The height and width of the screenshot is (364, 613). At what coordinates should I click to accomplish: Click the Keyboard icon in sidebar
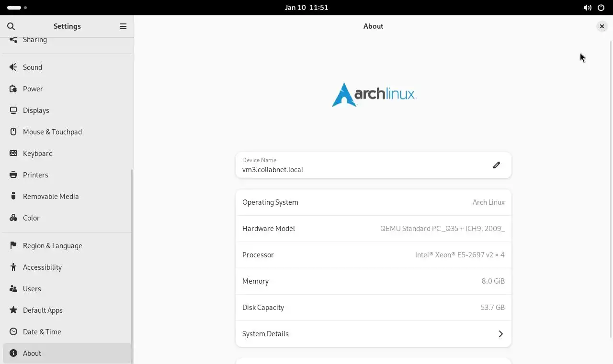point(13,153)
